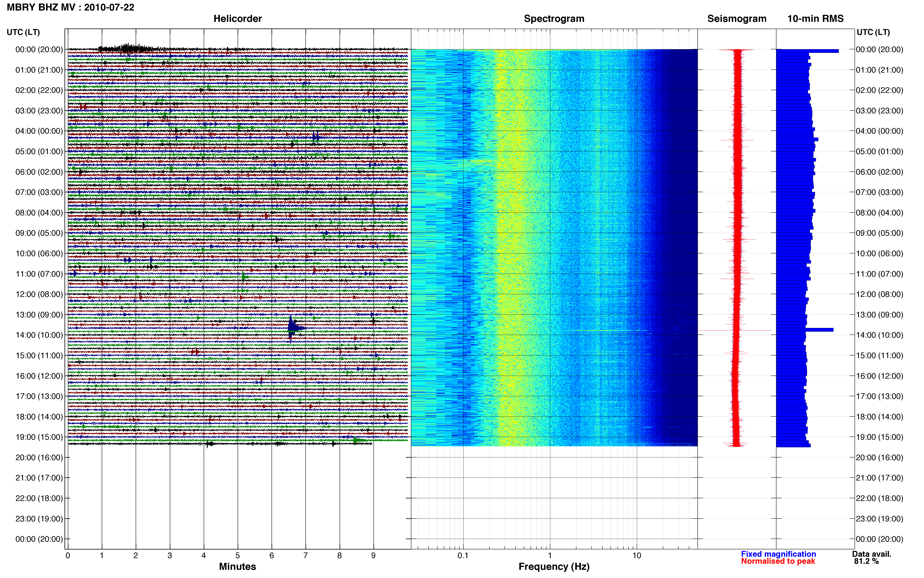This screenshot has width=924, height=578.
Task: Select tick '2' on the Minutes axis
Action: click(136, 556)
